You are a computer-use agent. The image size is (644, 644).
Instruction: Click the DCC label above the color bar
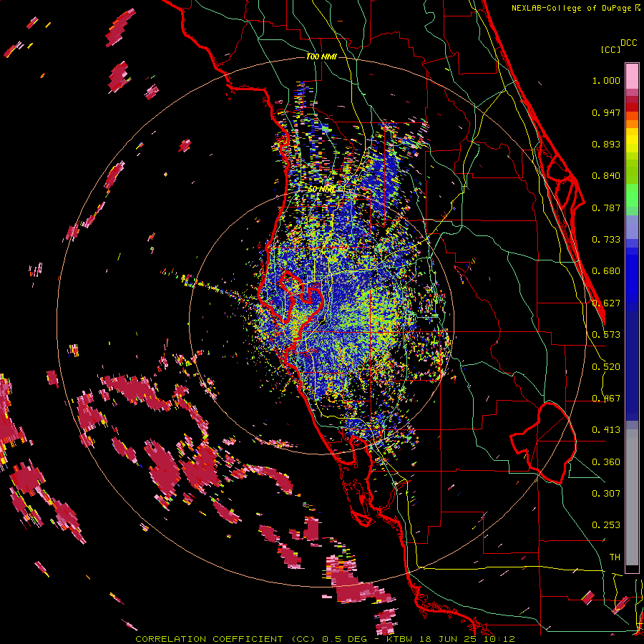pos(628,43)
